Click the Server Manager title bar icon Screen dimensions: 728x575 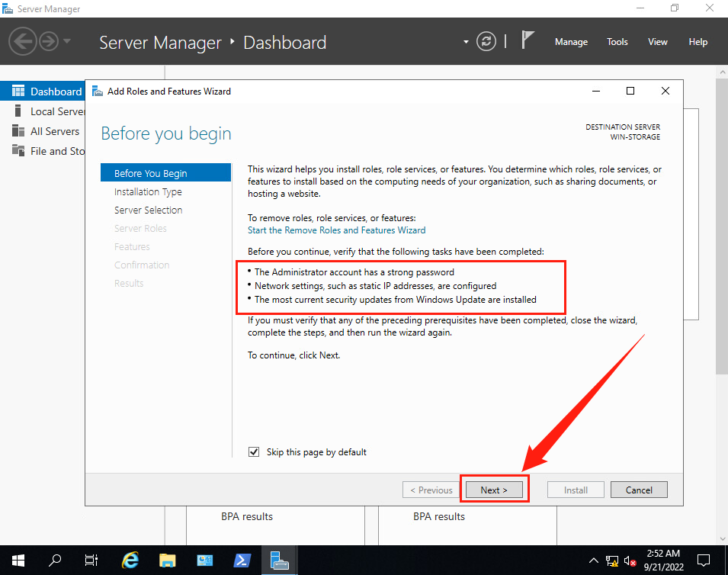pos(8,9)
